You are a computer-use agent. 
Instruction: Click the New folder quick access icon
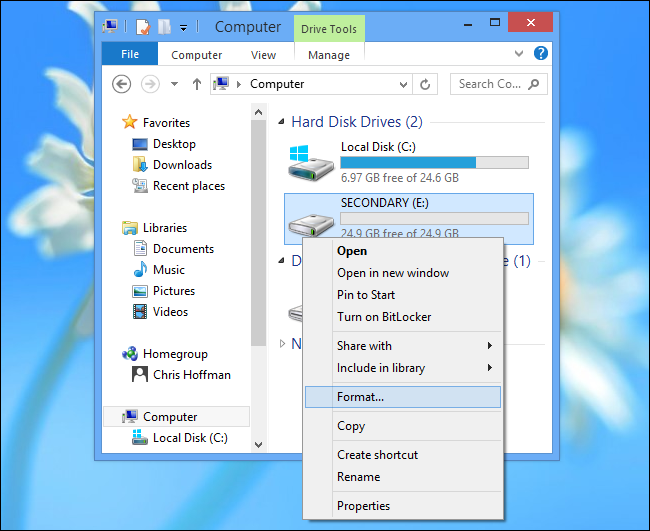click(164, 27)
